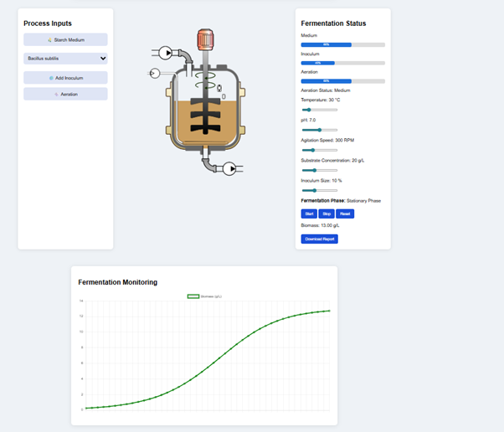Open the Bacillus subtilis organism dropdown
The height and width of the screenshot is (432, 504).
65,59
